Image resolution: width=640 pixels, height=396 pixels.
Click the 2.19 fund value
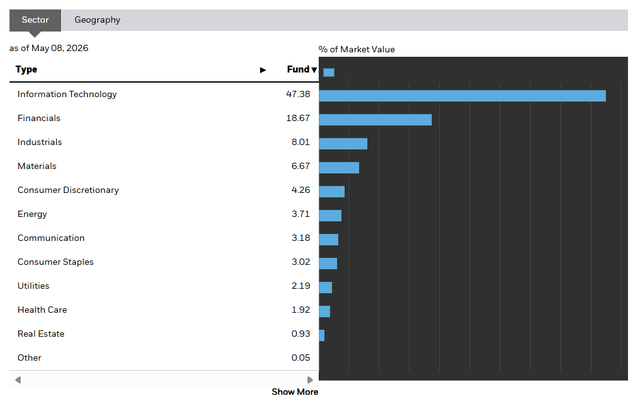[x=300, y=286]
